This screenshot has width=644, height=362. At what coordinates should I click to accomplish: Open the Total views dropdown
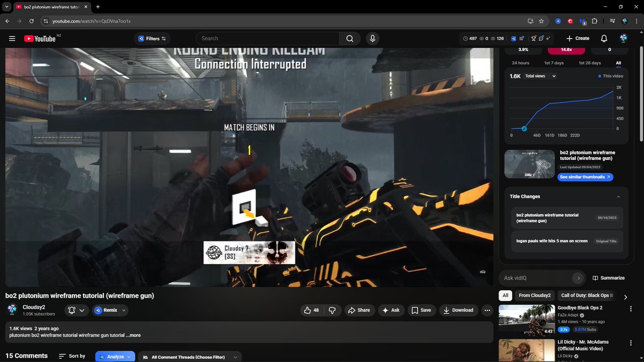coord(540,76)
